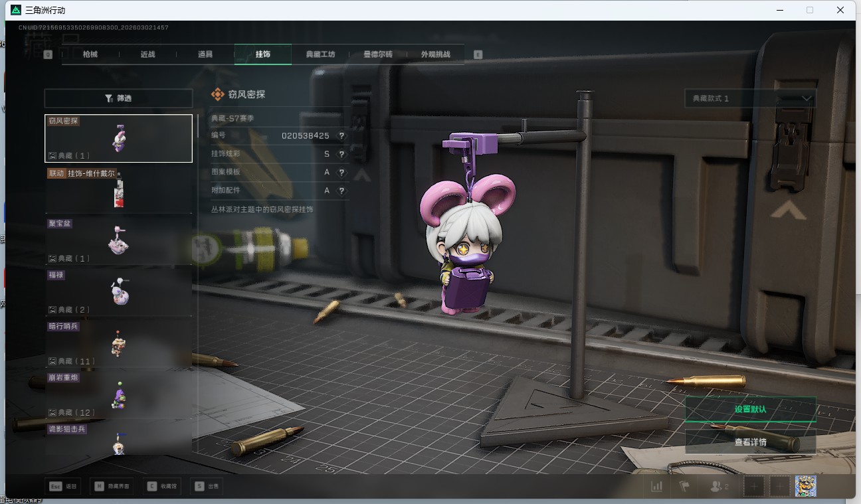This screenshot has width=861, height=504.
Task: Click the flag icon in bottom bar
Action: (x=684, y=486)
